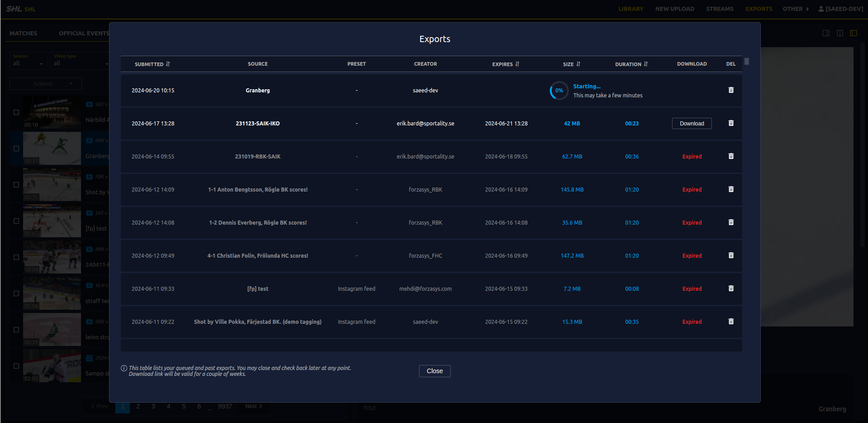Open the Streams menu item

[719, 9]
